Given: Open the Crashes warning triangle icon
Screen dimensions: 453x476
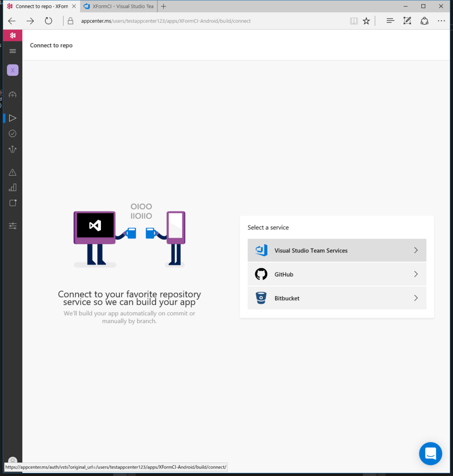Looking at the screenshot, I should pos(13,172).
